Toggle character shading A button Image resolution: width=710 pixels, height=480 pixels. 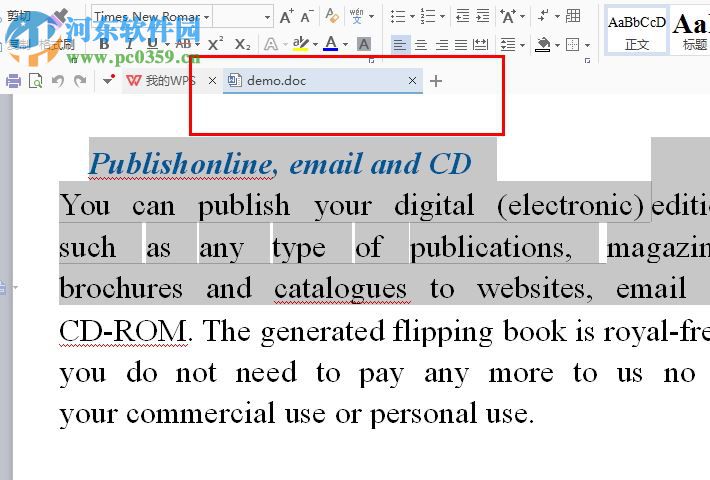tap(364, 44)
